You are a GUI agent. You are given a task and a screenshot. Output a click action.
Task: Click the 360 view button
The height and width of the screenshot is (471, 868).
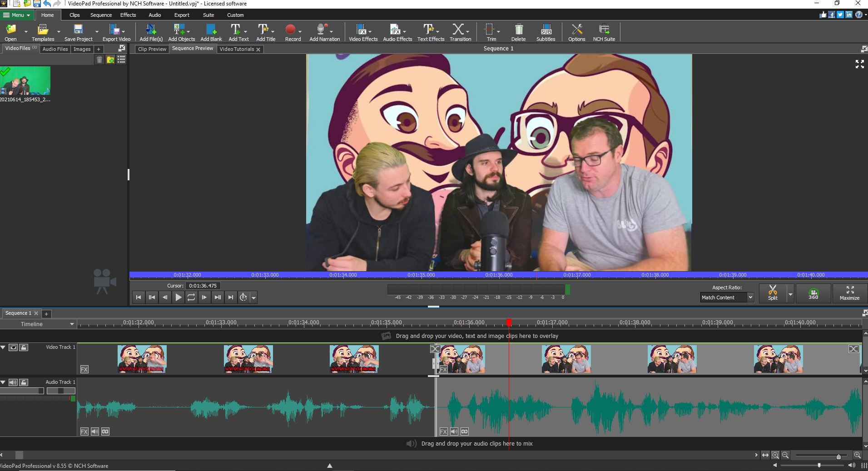(813, 293)
